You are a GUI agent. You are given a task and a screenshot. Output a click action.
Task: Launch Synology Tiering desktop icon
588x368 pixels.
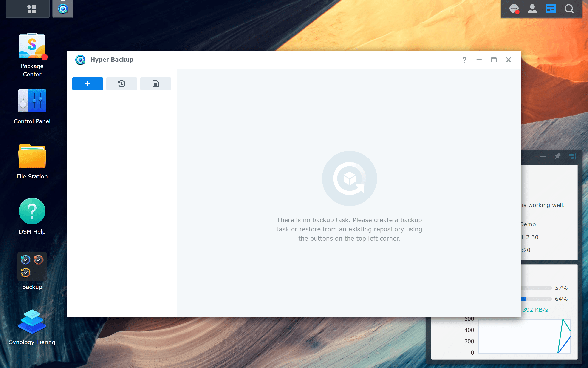[32, 327]
